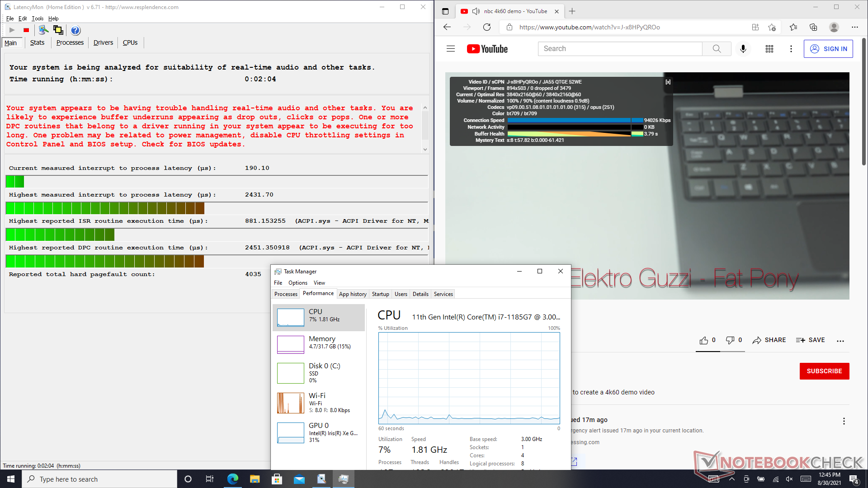Open browser settings and more ellipsis

[854, 27]
